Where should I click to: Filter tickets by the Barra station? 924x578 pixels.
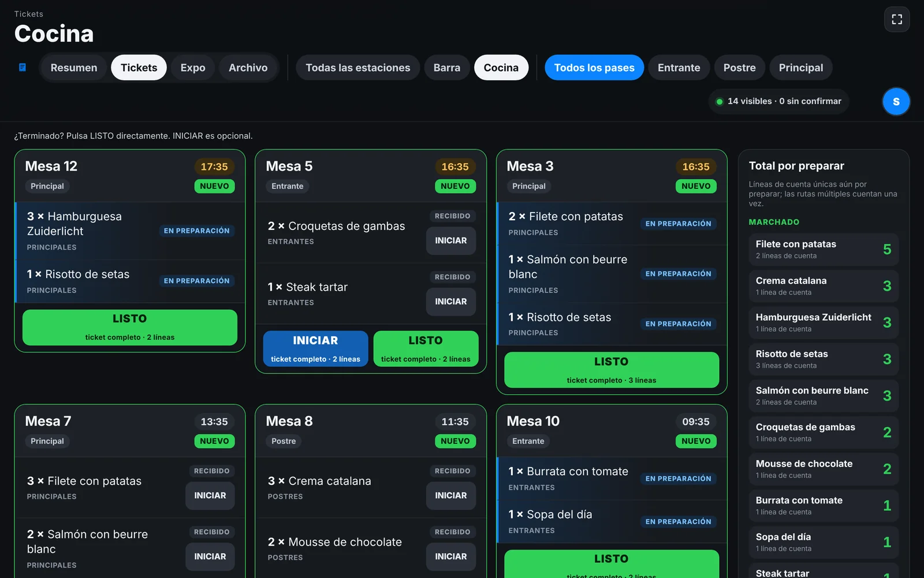(x=447, y=68)
